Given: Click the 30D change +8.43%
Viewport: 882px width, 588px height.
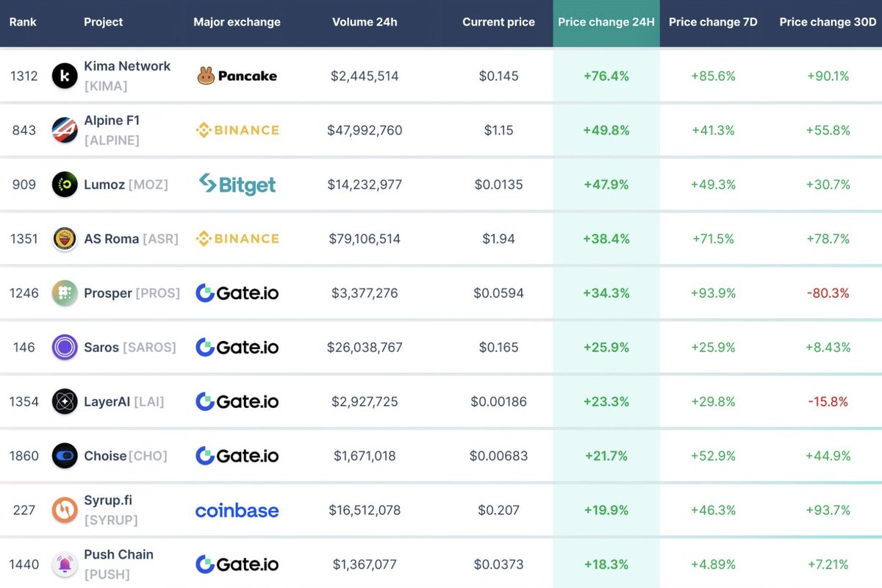Looking at the screenshot, I should pos(828,347).
